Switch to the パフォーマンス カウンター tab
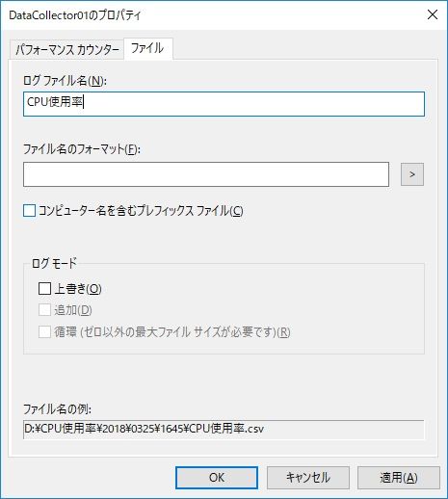 coord(67,50)
